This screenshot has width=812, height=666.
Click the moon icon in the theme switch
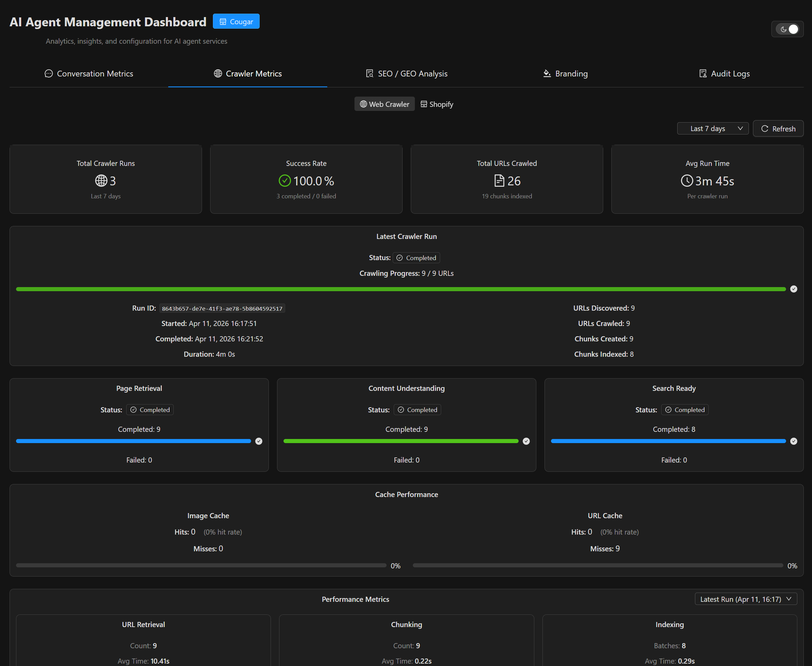click(x=784, y=29)
